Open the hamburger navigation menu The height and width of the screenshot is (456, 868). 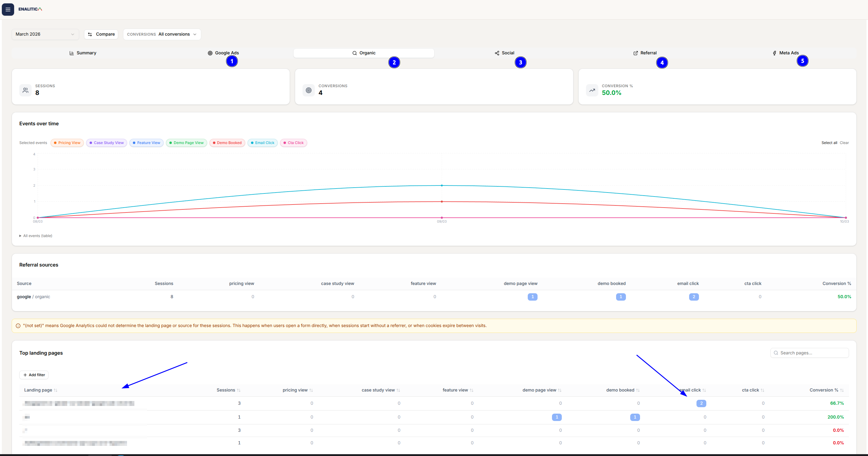8,9
